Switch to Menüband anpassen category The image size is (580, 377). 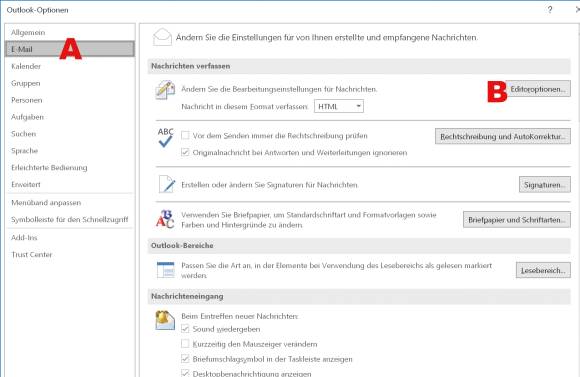(46, 203)
